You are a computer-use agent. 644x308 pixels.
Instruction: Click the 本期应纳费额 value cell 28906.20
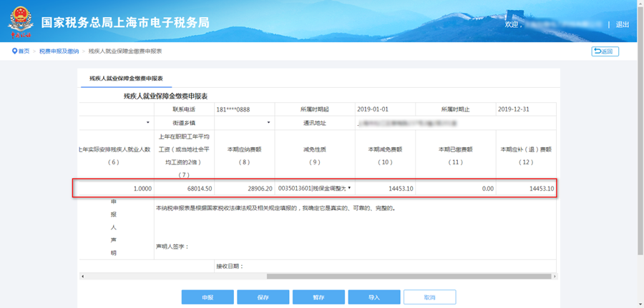tap(243, 189)
